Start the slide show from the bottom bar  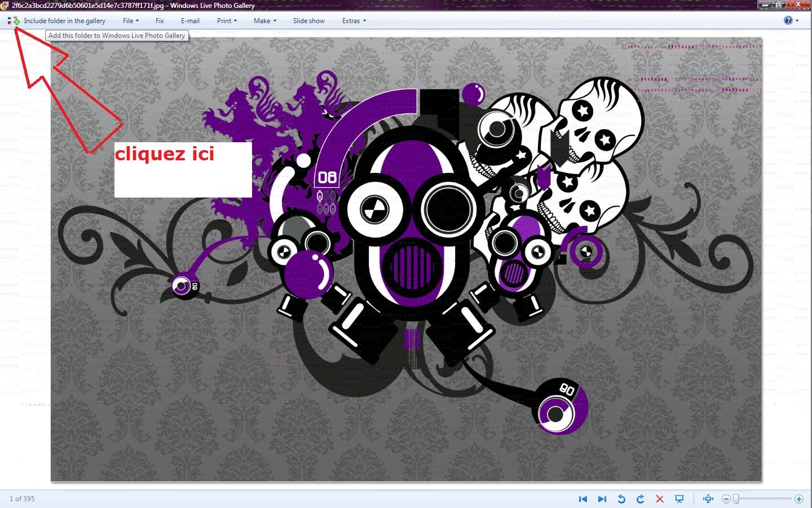pyautogui.click(x=679, y=499)
